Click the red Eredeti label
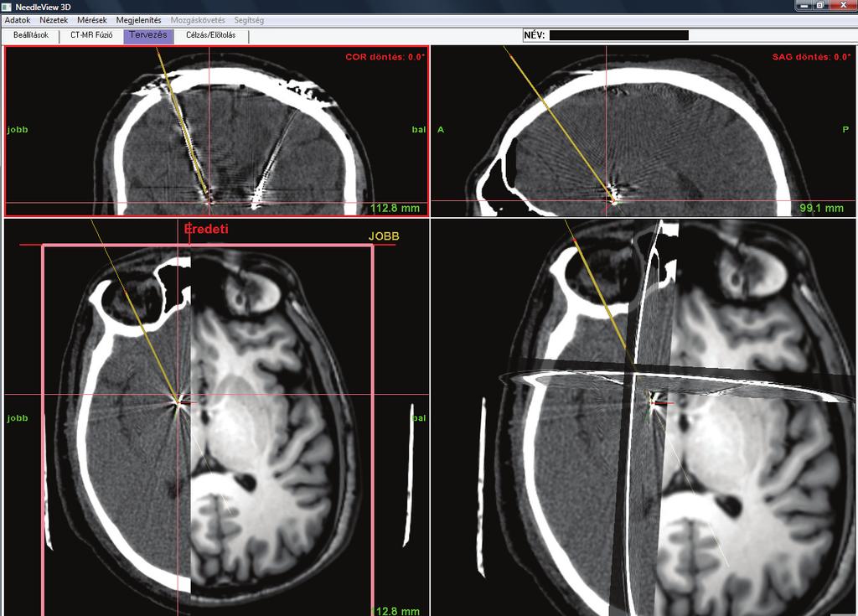 point(206,229)
